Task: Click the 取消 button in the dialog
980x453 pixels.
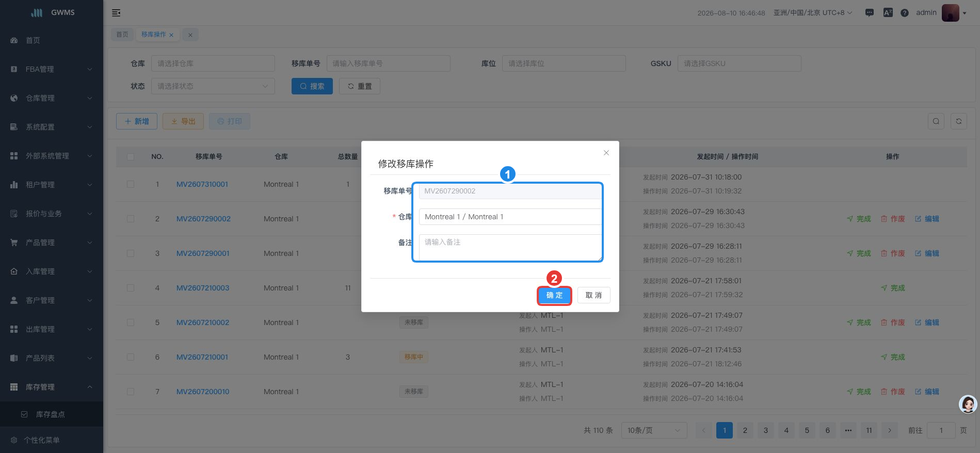Action: click(x=594, y=295)
